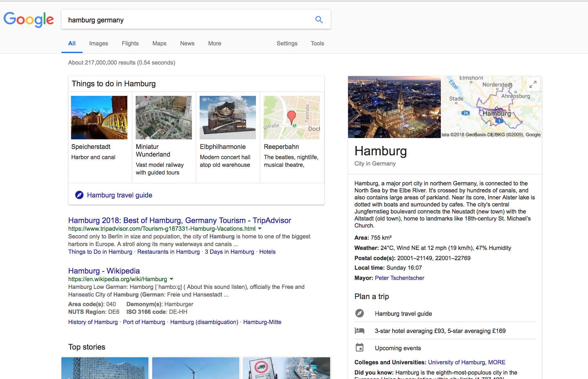The image size is (588, 379).
Task: Click the Peter Tschentscher mayor link
Action: pyautogui.click(x=399, y=278)
